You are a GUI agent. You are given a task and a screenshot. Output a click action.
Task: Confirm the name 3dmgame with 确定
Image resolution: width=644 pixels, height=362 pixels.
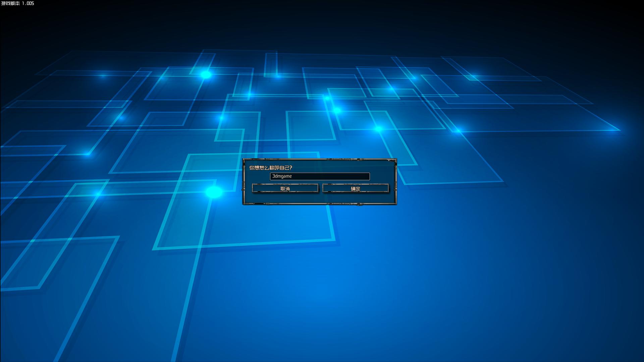pos(355,189)
